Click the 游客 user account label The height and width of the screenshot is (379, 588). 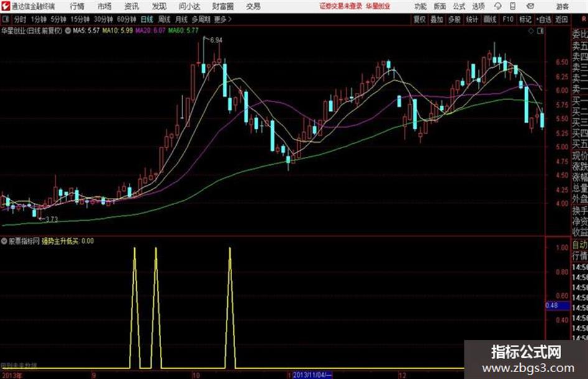(562, 6)
